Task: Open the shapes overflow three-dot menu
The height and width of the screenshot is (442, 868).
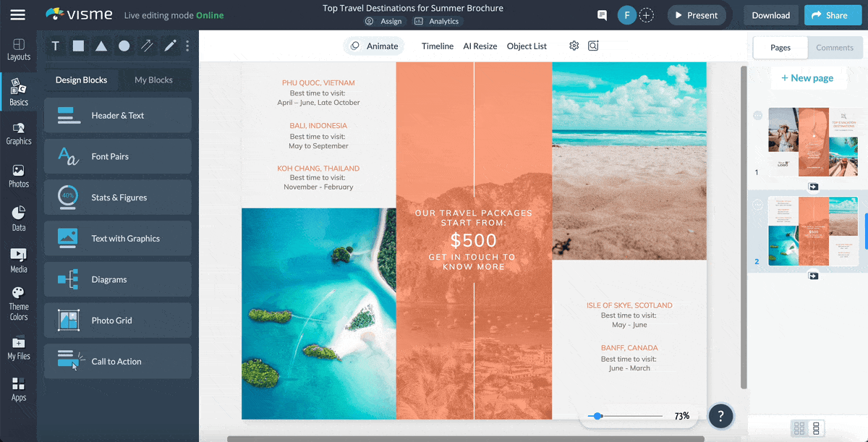Action: tap(187, 46)
